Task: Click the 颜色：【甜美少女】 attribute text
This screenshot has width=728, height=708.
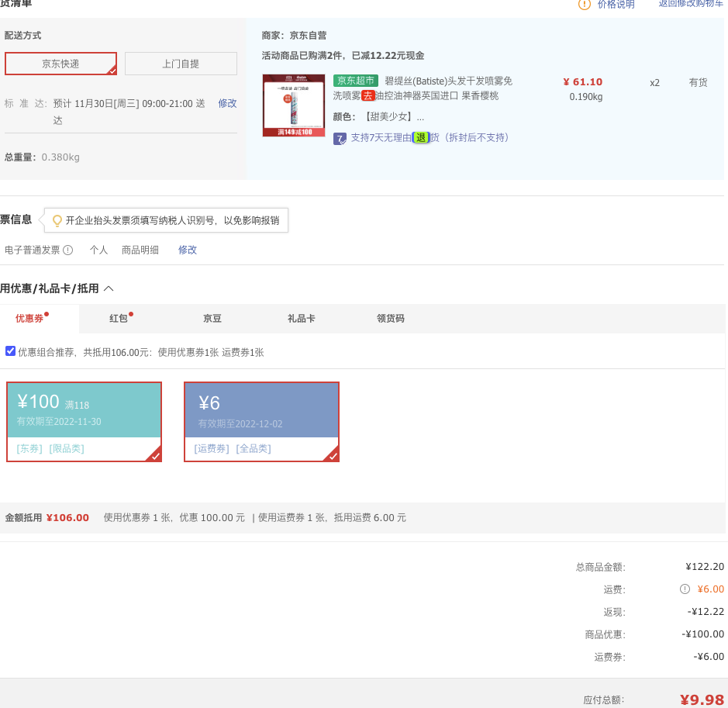Action: pyautogui.click(x=378, y=116)
